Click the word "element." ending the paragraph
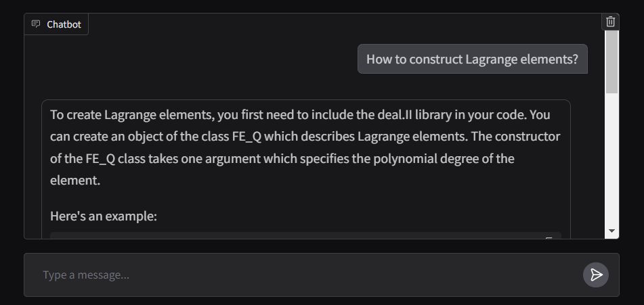 [75, 181]
